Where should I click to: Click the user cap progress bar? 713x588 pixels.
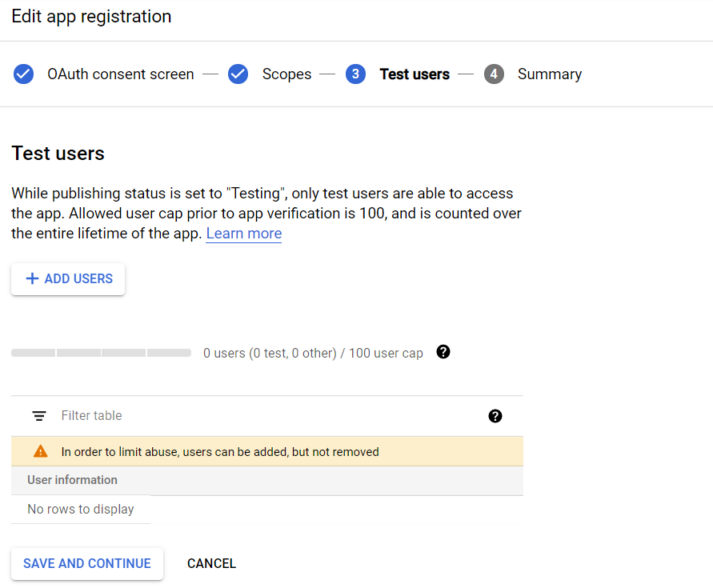click(101, 353)
